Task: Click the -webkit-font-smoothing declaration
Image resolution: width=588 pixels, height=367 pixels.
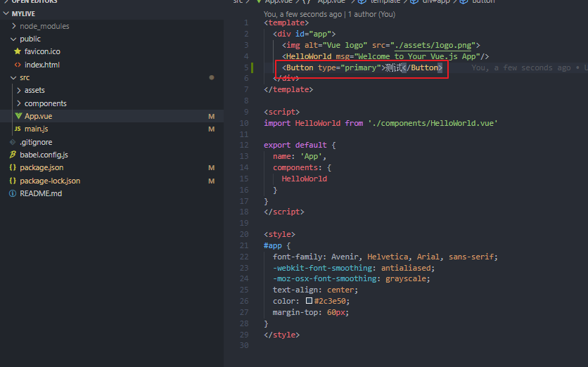Action: click(354, 268)
